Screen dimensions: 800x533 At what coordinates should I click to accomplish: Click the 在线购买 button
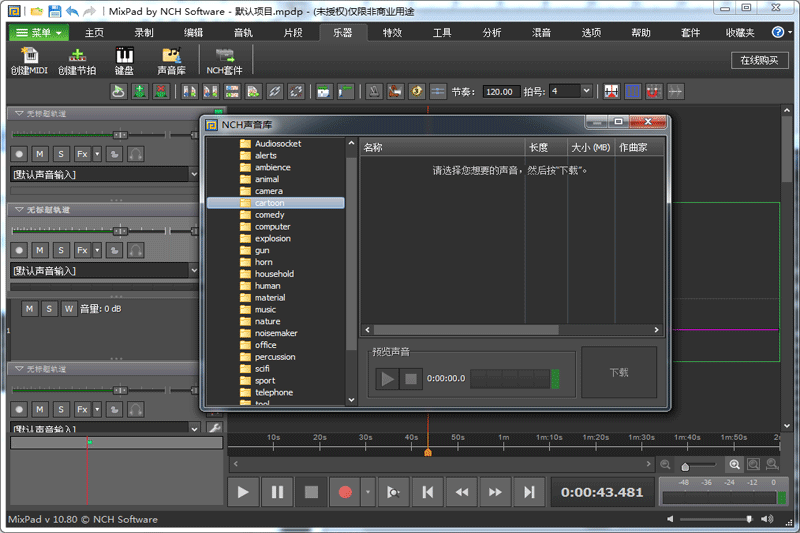coord(759,60)
